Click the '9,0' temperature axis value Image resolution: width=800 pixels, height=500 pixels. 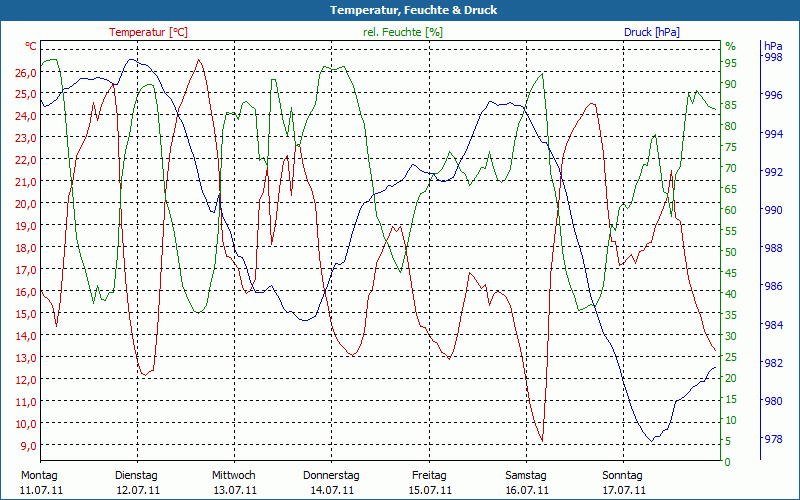(x=29, y=446)
